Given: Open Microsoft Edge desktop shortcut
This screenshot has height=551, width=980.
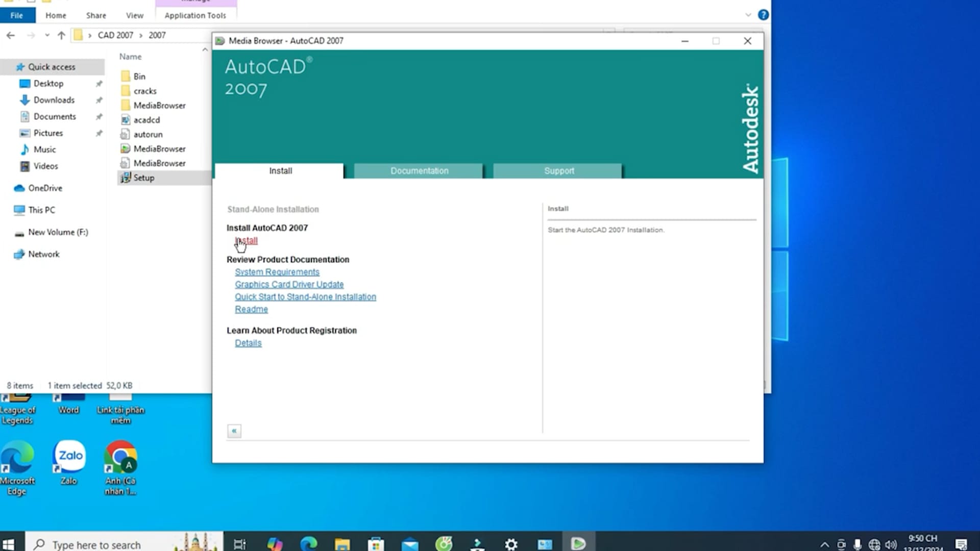Looking at the screenshot, I should coord(17,468).
